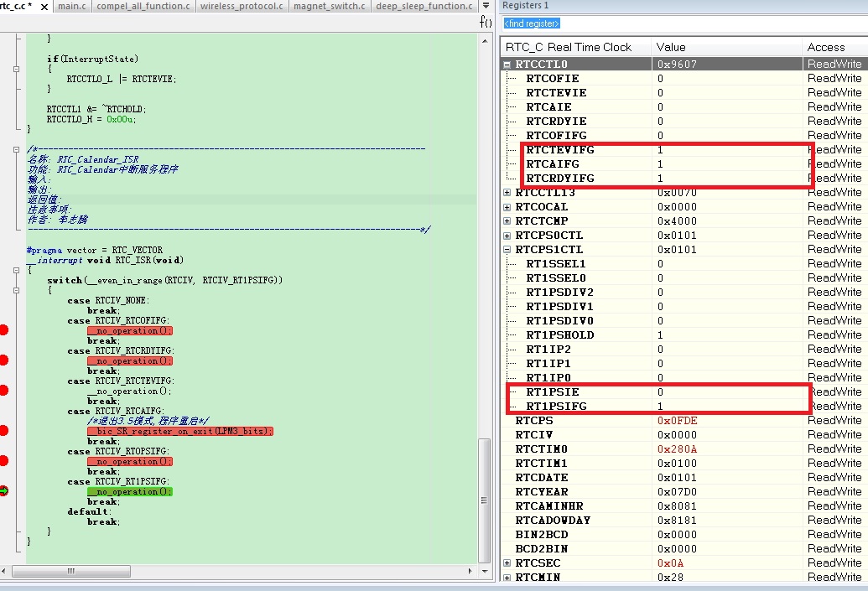
Task: Collapse the RTC_ISR function body fold
Action: pos(16,271)
